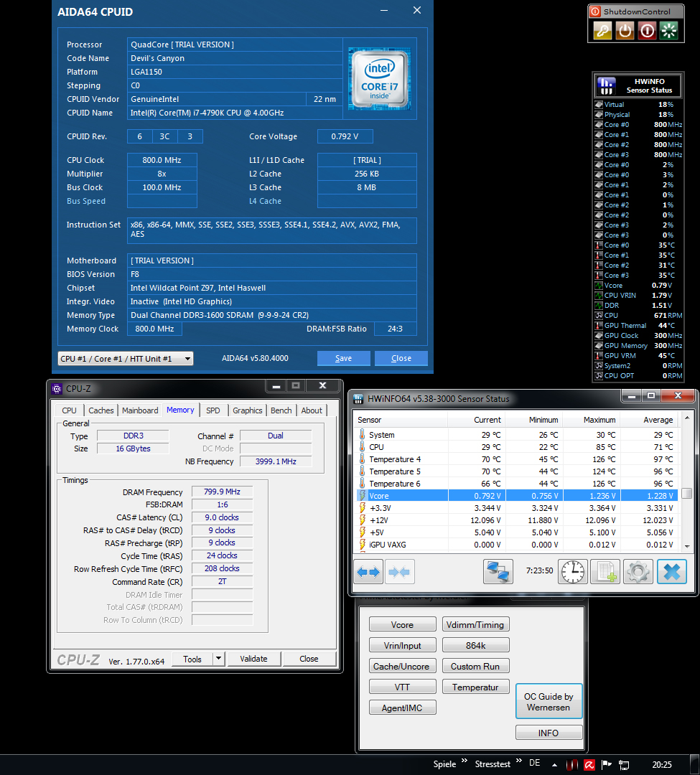
Task: Click the HWiNFO64 scrollbar up arrow
Action: tap(686, 418)
